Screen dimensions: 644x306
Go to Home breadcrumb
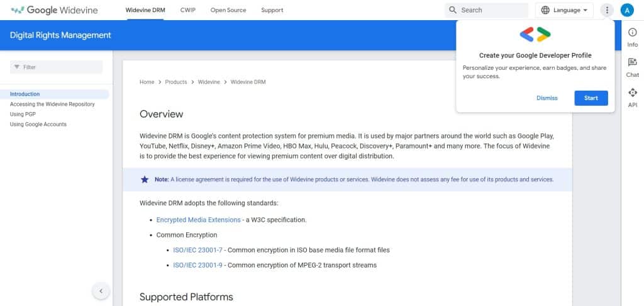[x=147, y=82]
